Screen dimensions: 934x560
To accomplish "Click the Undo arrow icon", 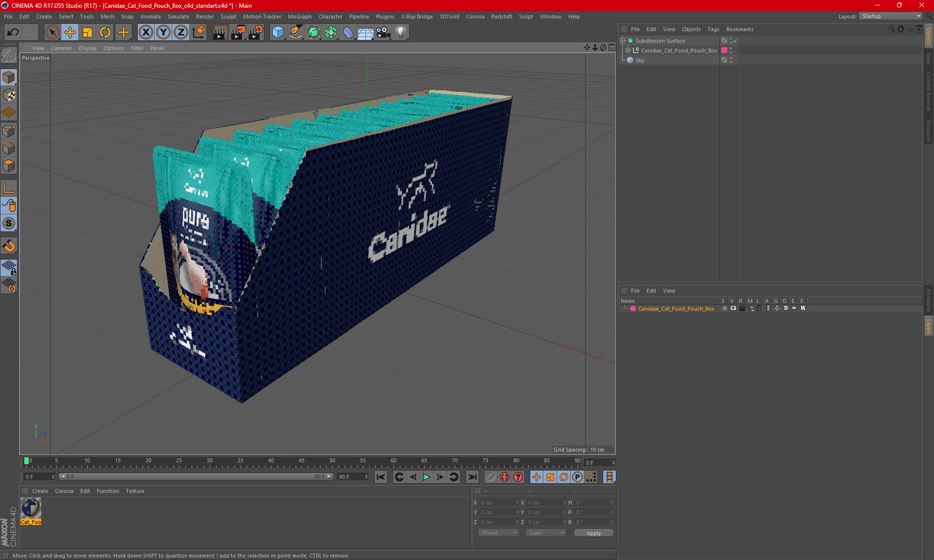I will click(13, 33).
